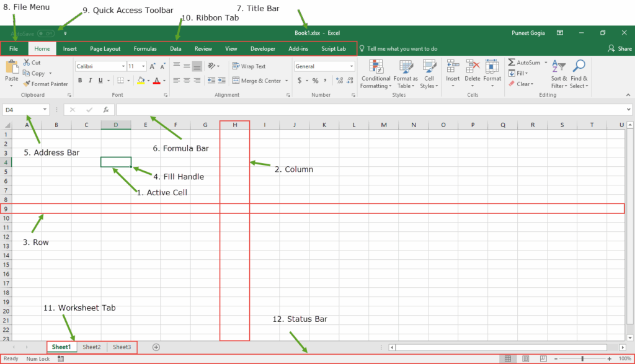The image size is (635, 364).
Task: Apply borders using the Borders icon
Action: point(121,81)
